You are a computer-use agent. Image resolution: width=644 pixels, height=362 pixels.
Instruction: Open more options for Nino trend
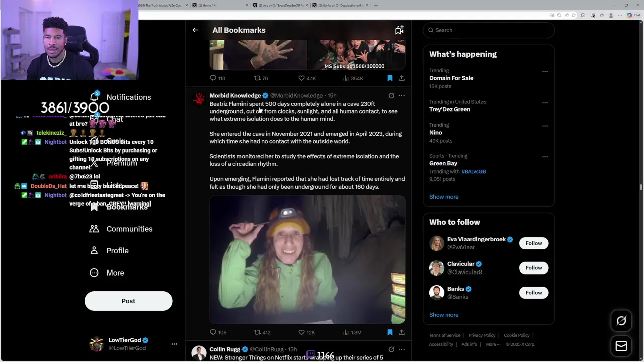(545, 126)
